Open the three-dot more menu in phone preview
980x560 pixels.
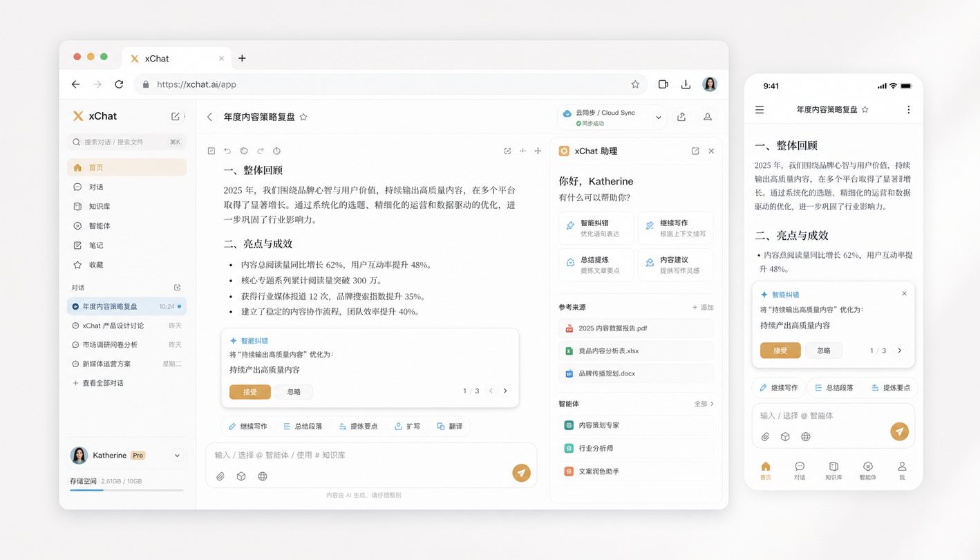pos(908,110)
